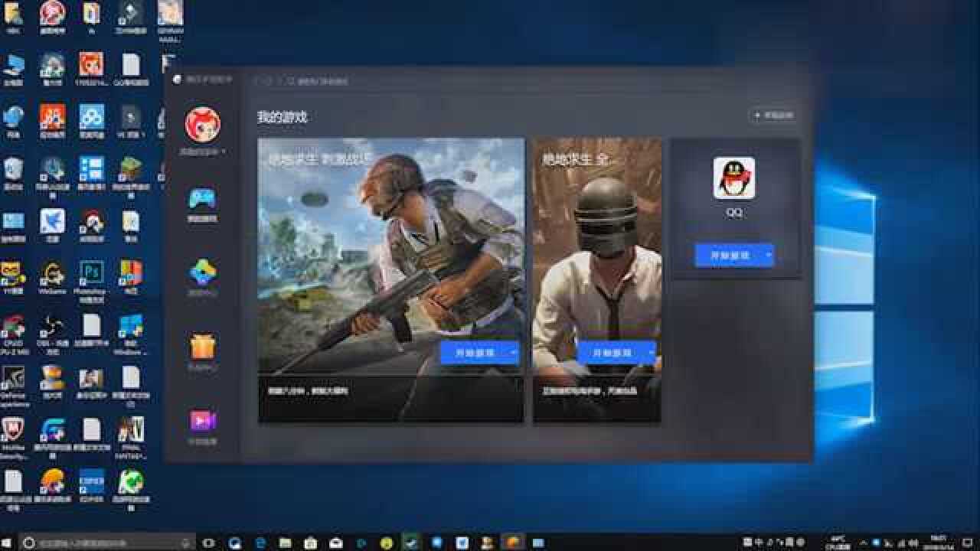Select the FINAL FANTASY desktop shortcut
Image resolution: width=980 pixels, height=551 pixels.
pos(131,436)
